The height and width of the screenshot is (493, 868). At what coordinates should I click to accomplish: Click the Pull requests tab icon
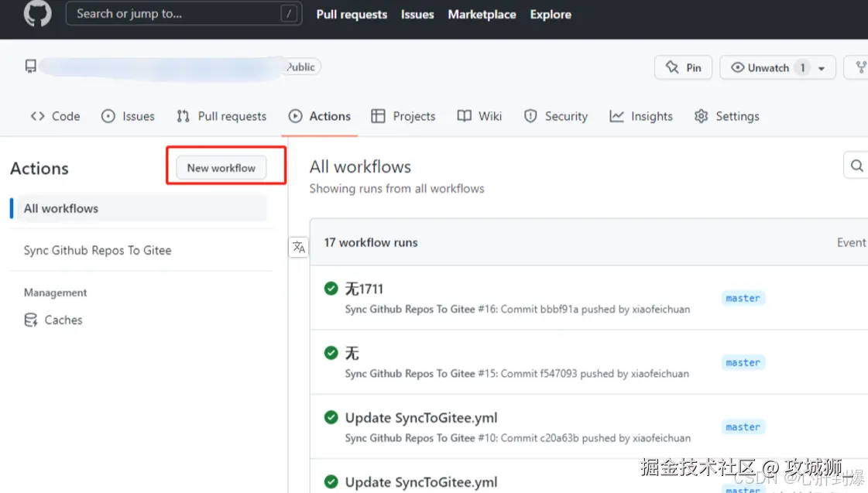click(183, 116)
